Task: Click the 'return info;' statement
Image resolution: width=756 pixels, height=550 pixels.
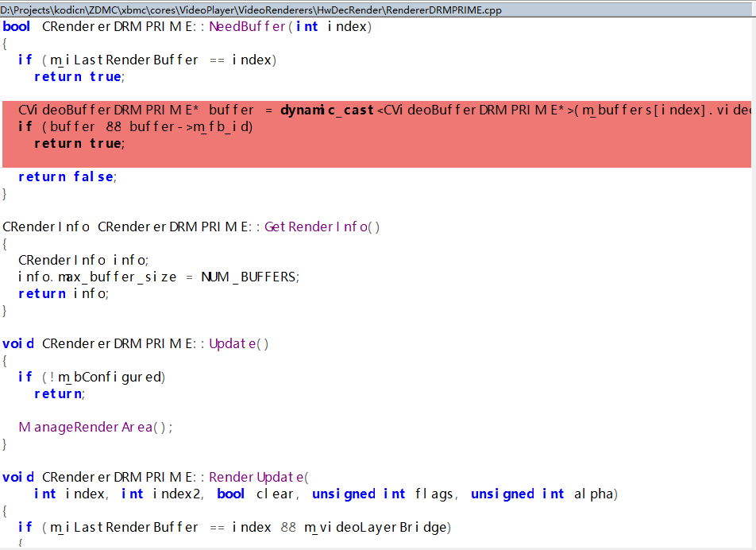Action: pyautogui.click(x=64, y=293)
